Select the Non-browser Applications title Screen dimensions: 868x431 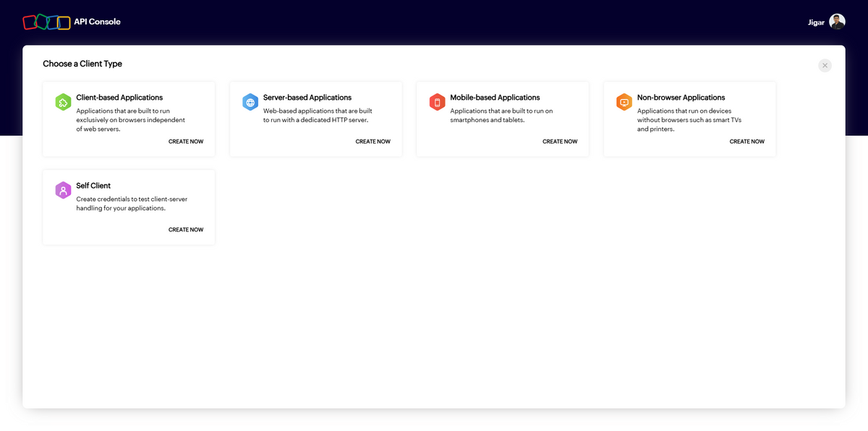(681, 98)
